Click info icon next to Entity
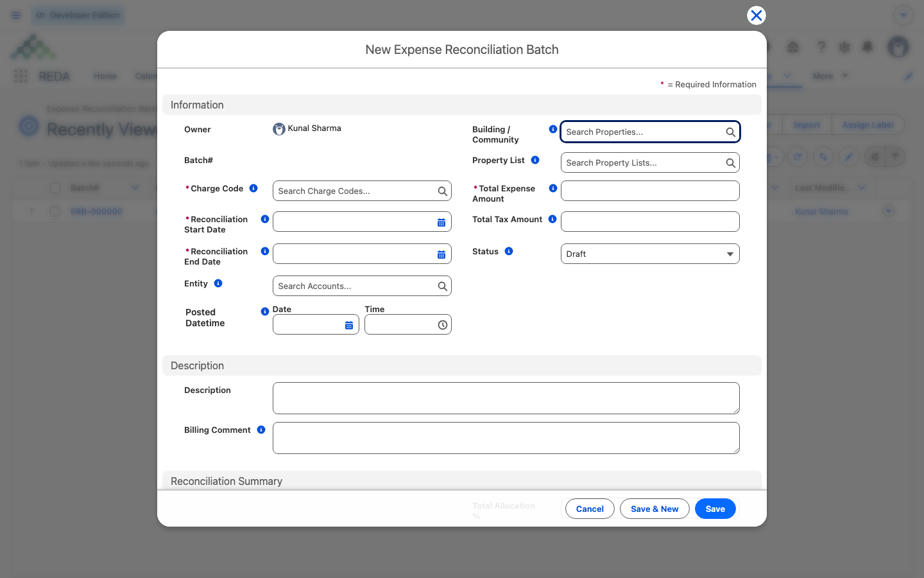Viewport: 924px width, 578px height. [x=218, y=283]
